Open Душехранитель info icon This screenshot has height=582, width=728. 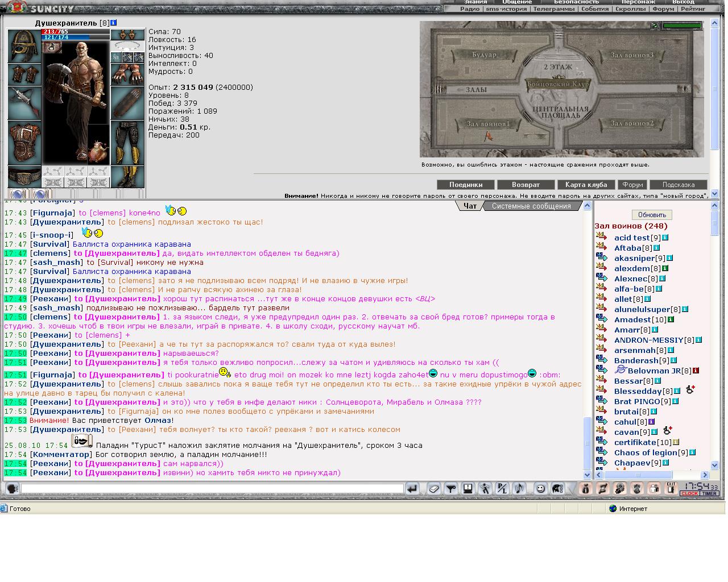(113, 23)
